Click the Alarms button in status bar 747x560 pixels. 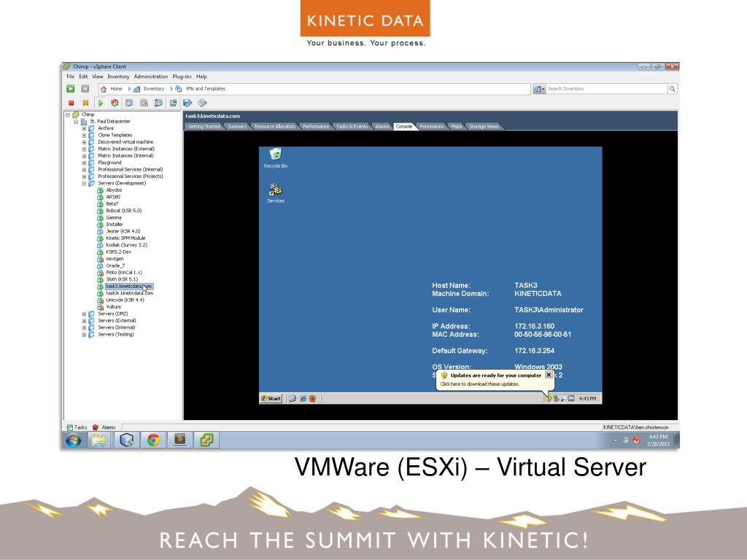104,427
